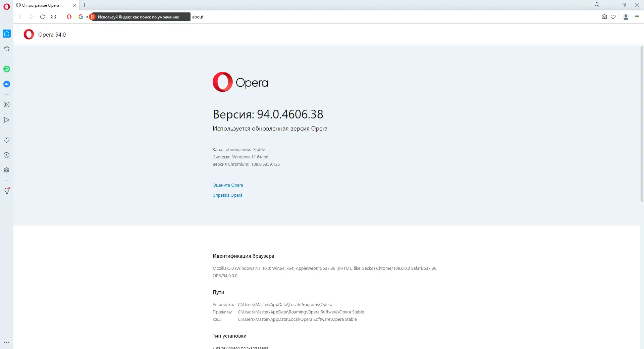The width and height of the screenshot is (644, 349).
Task: Open History clock icon in sidebar
Action: pos(7,155)
